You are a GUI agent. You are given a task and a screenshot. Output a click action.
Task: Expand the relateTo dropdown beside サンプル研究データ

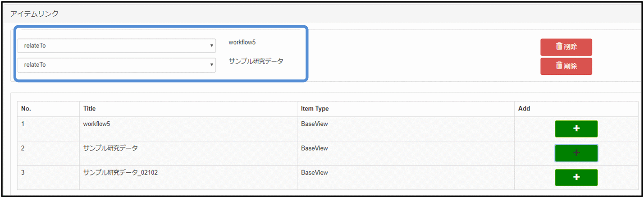116,65
